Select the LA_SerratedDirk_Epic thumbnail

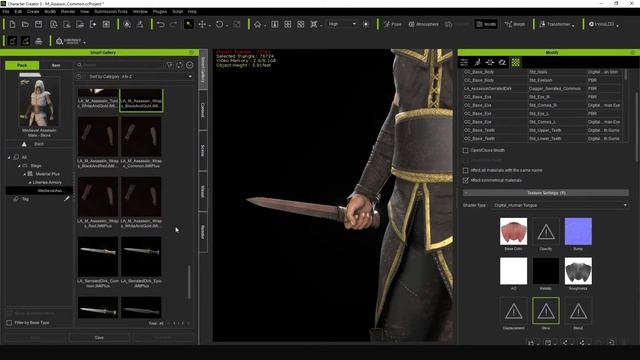[141, 257]
